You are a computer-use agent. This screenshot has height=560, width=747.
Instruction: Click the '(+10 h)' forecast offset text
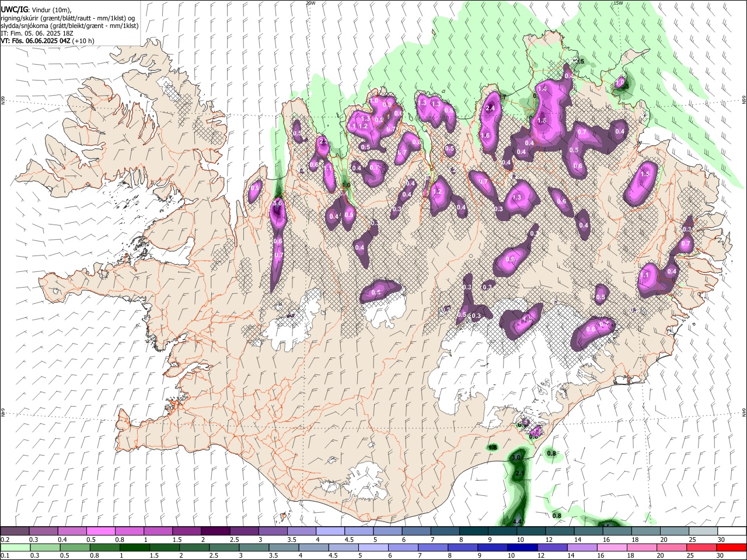tap(83, 41)
